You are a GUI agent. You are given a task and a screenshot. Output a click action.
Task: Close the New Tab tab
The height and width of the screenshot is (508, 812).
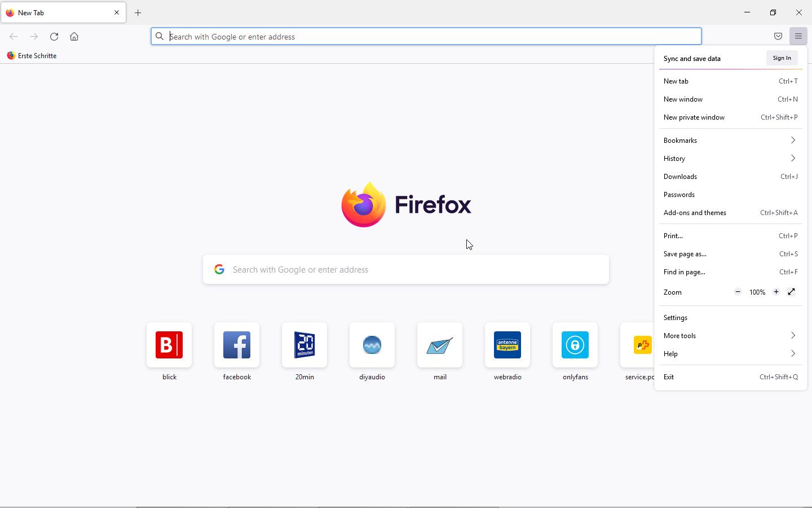(117, 12)
